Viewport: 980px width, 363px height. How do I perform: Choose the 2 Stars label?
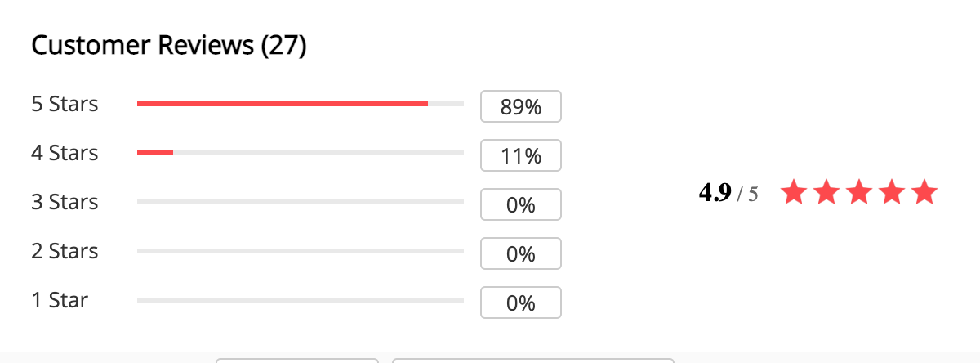click(65, 251)
